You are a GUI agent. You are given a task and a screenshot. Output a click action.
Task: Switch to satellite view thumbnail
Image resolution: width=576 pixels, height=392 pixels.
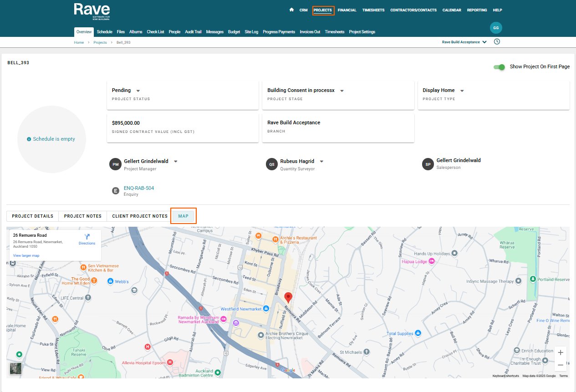click(16, 369)
